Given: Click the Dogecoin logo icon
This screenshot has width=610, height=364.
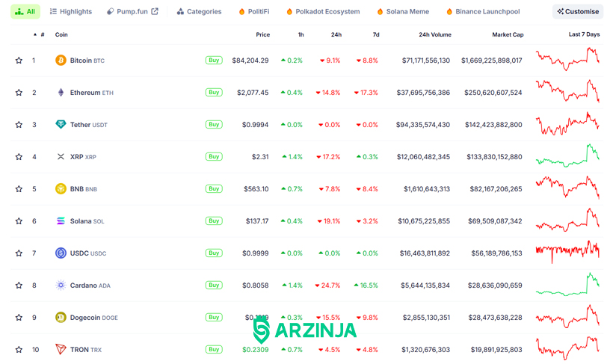Looking at the screenshot, I should coord(61,318).
